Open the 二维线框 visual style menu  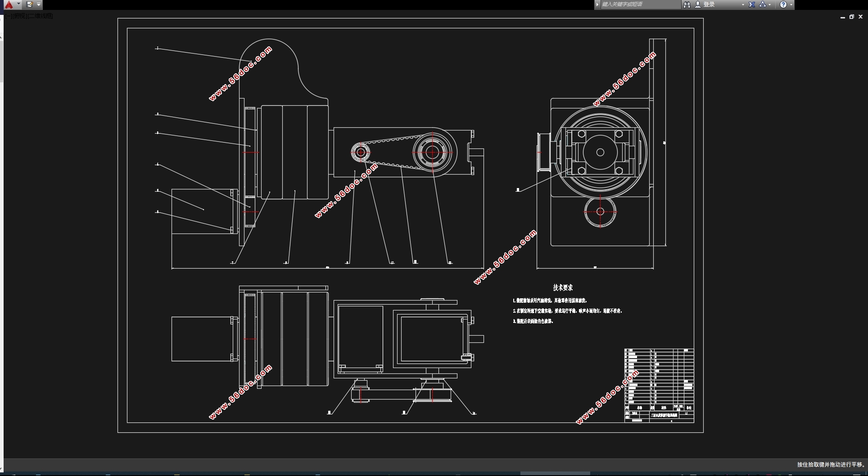pos(41,16)
